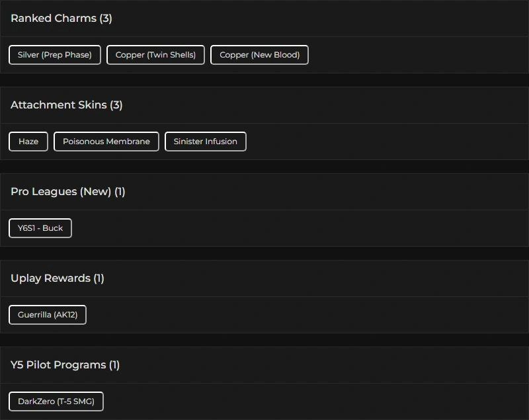Pick the Sinister Infusion skin tag

pos(206,142)
